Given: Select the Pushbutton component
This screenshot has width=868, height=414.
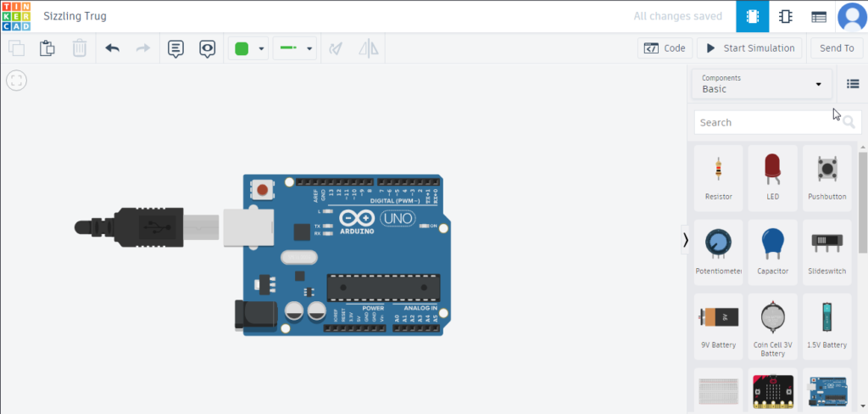Looking at the screenshot, I should coord(827,178).
